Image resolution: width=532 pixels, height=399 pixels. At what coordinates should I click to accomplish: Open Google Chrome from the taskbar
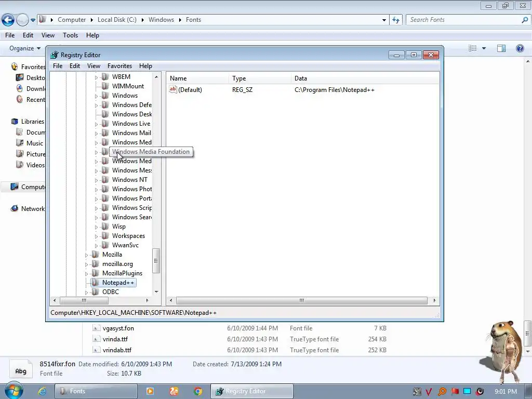coord(198,391)
